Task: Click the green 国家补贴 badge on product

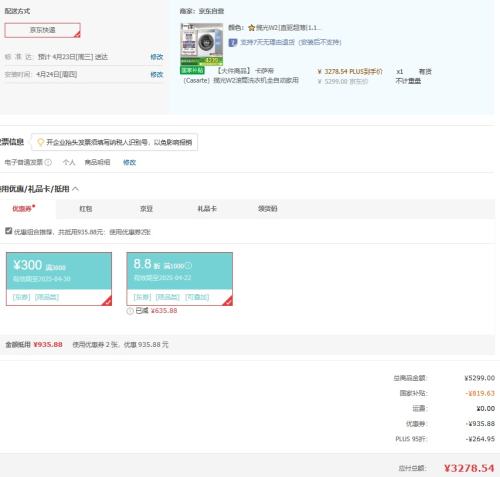Action: [192, 70]
